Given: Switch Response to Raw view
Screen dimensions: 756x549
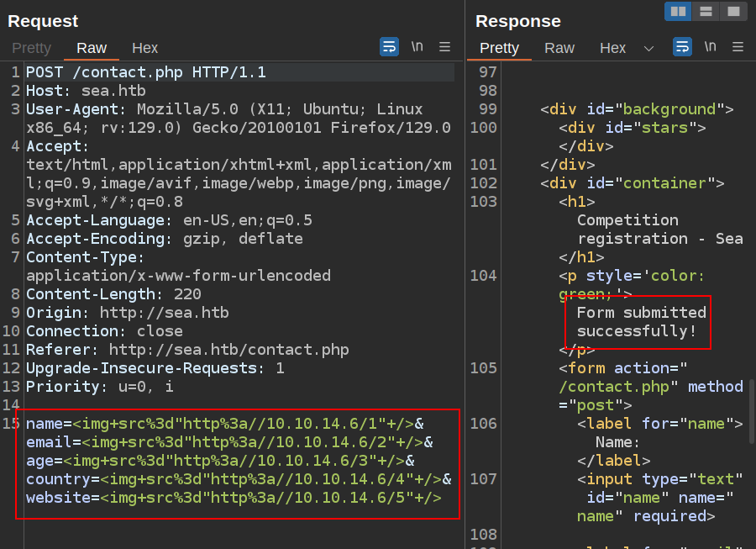Looking at the screenshot, I should click(559, 48).
